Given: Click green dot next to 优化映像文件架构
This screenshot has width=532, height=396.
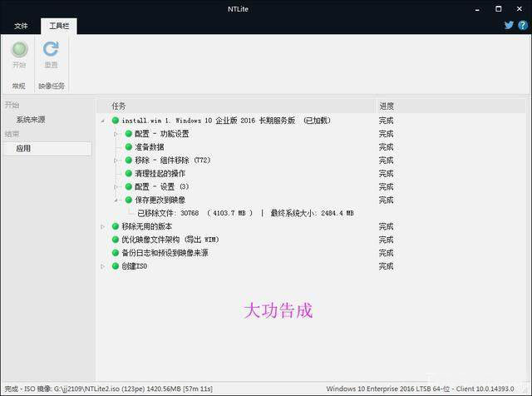Looking at the screenshot, I should [x=116, y=240].
